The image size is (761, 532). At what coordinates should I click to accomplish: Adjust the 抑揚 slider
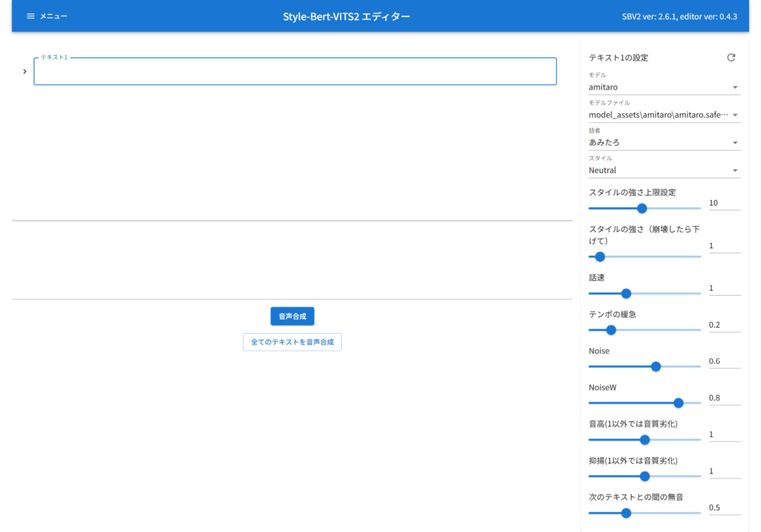coord(644,476)
